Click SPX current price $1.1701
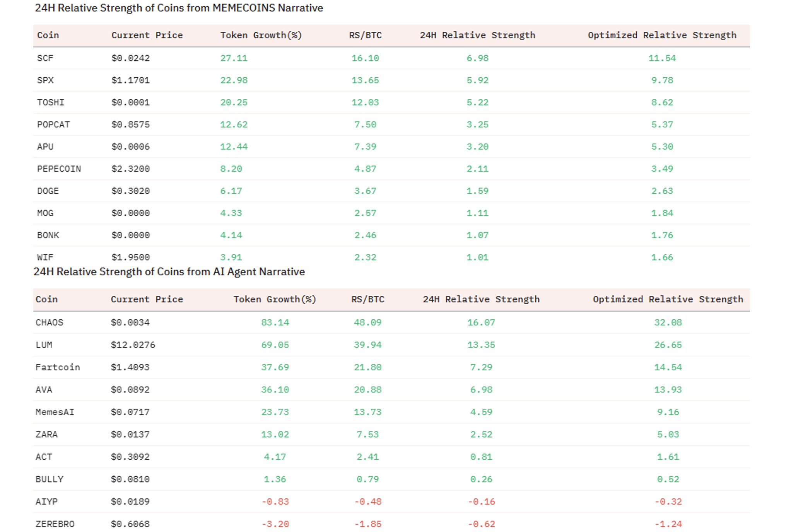786x532 pixels. coord(130,80)
